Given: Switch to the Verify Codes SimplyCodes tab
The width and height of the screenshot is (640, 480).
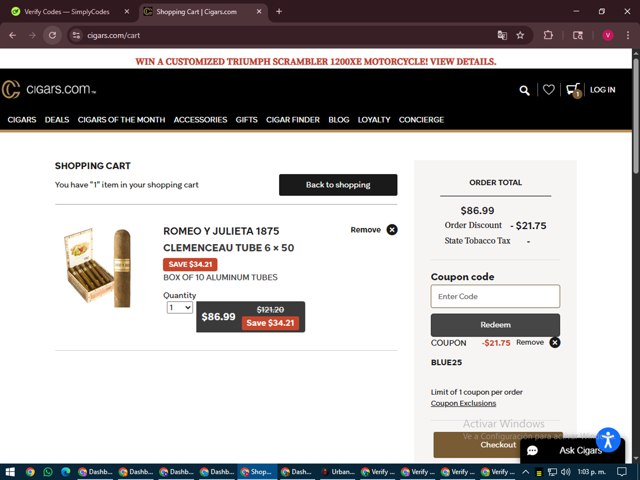Looking at the screenshot, I should (x=67, y=11).
